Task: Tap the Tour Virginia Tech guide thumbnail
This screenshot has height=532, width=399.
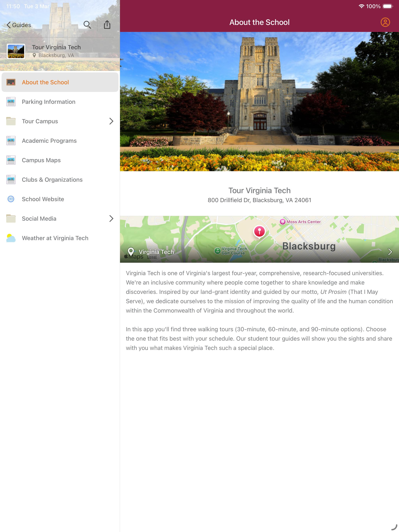Action: coord(16,51)
